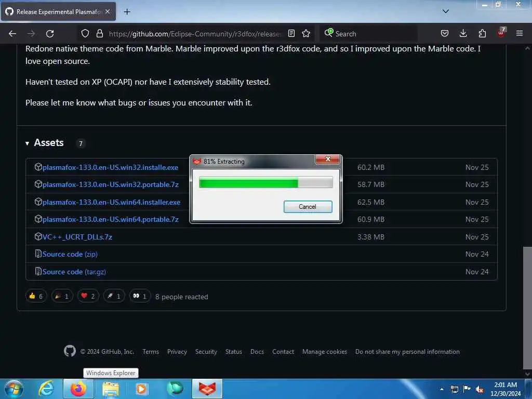Viewport: 532px width, 399px height.
Task: Go back to the previous page
Action: [12, 34]
